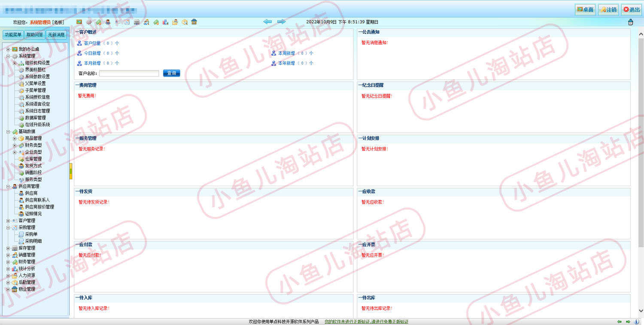Click the genuine verification link in status bar
Screen dimensions: 644x325
[x=366, y=322]
